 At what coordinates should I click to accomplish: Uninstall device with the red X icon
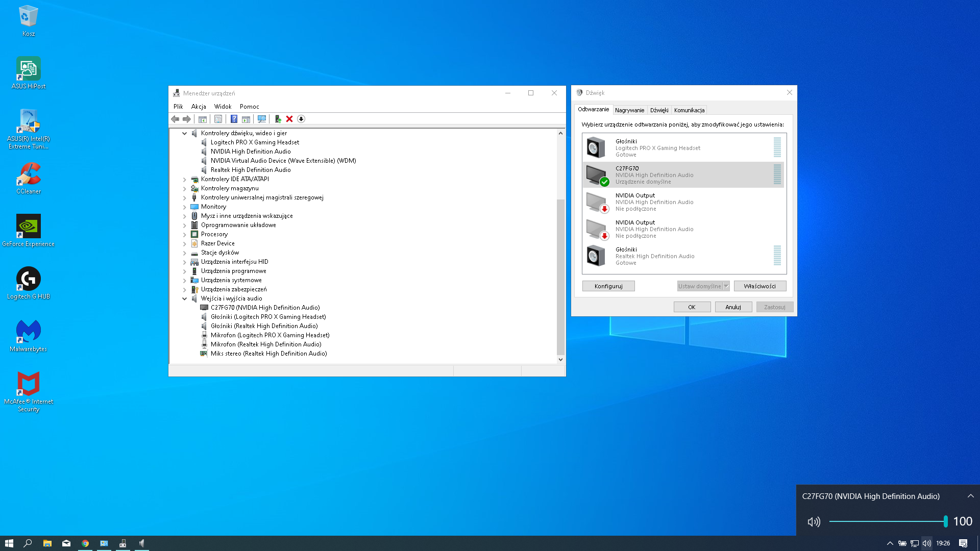[x=289, y=119]
